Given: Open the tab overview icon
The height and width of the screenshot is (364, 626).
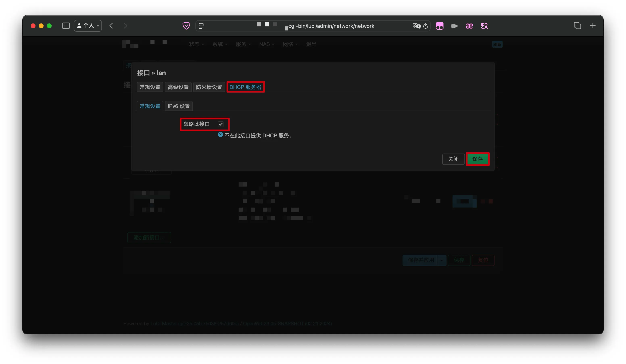Looking at the screenshot, I should pos(577,26).
